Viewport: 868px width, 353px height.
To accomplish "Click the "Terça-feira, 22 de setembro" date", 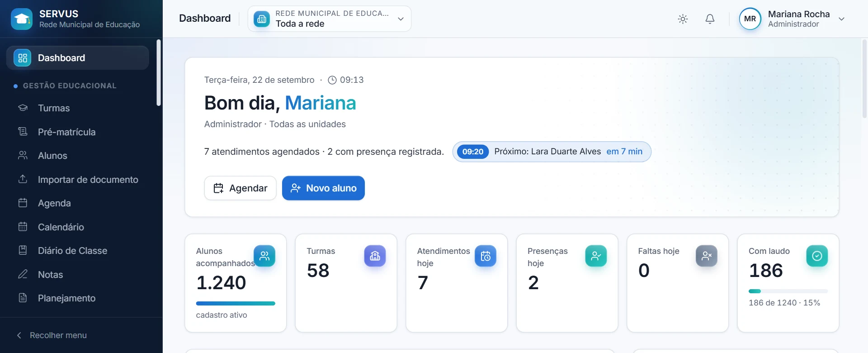I will 259,80.
